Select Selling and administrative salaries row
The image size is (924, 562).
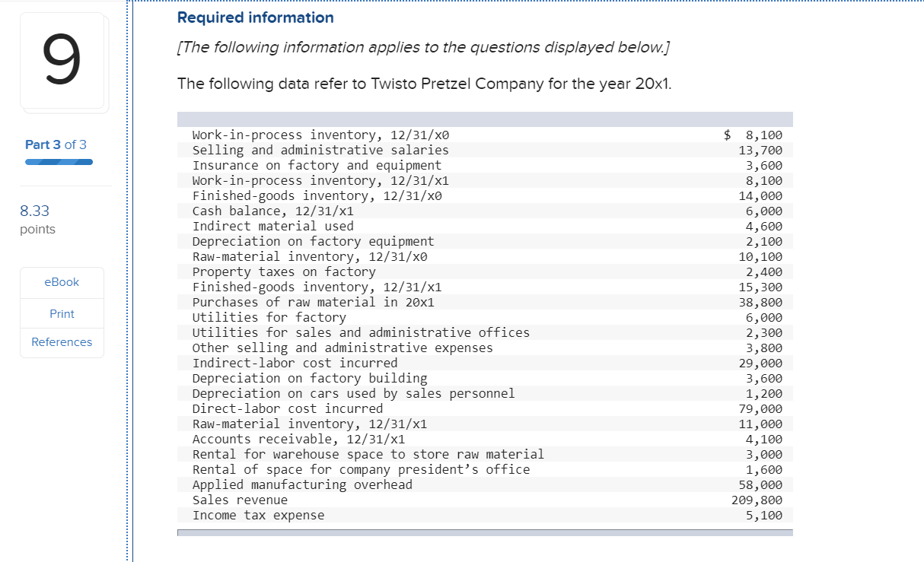486,150
